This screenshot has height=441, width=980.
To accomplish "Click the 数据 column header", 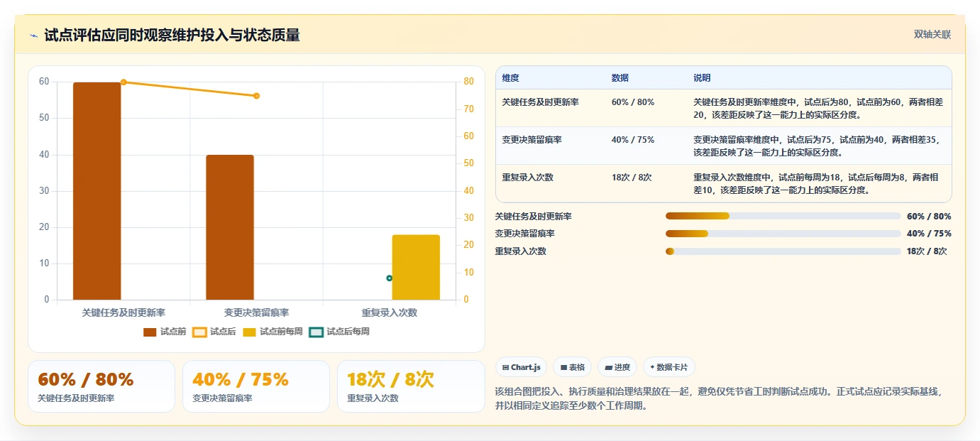I will pos(620,78).
